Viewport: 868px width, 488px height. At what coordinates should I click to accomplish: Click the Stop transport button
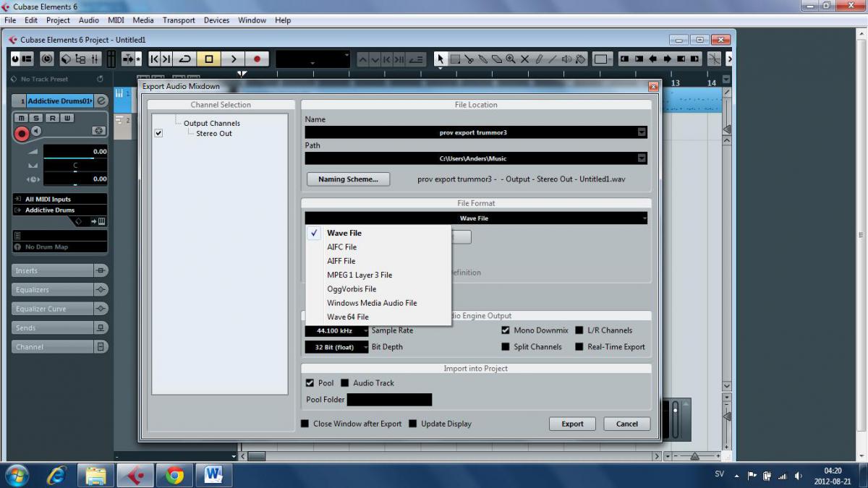[209, 59]
